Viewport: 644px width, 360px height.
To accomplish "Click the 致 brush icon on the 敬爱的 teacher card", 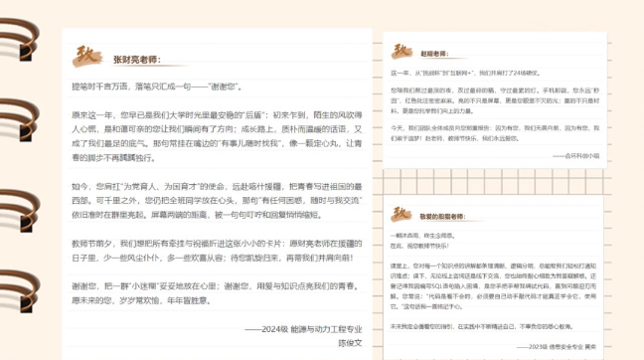I will pyautogui.click(x=401, y=214).
